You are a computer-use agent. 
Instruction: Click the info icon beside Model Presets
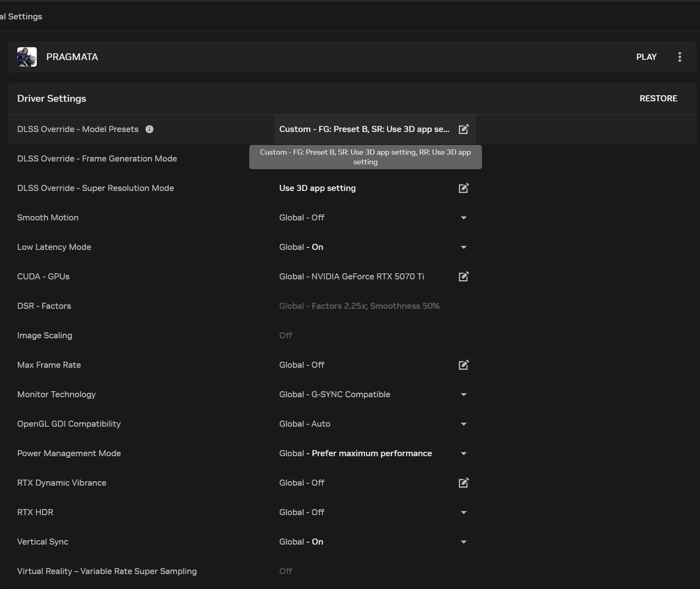pos(149,129)
